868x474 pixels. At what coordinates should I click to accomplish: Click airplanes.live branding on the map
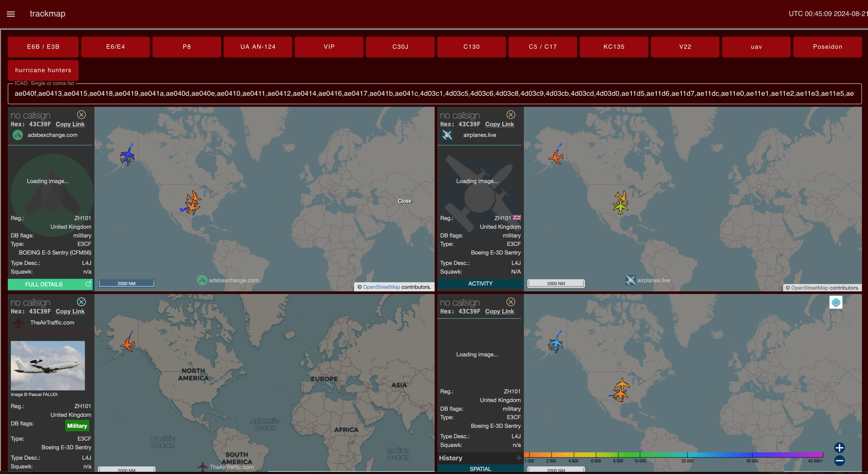648,280
